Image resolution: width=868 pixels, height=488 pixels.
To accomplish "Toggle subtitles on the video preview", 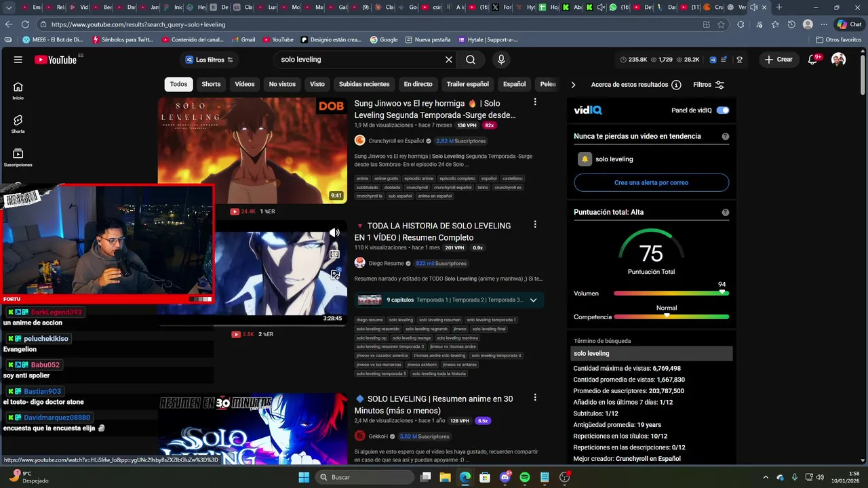I will coord(334,254).
